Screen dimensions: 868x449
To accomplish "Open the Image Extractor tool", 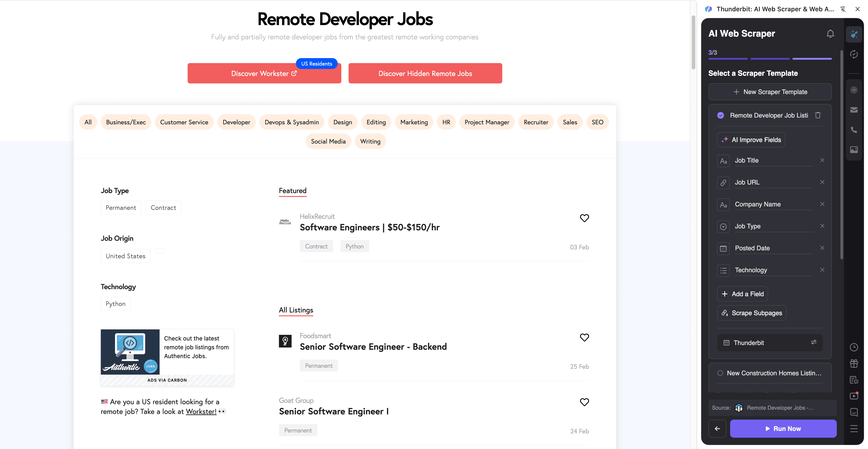I will click(x=854, y=150).
